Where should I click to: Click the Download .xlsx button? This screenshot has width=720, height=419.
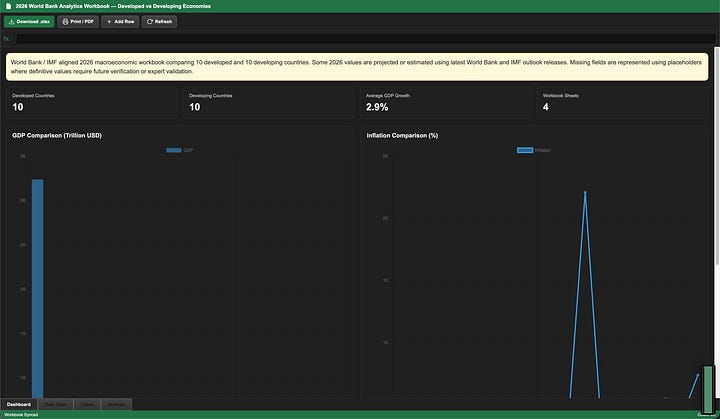coord(29,22)
